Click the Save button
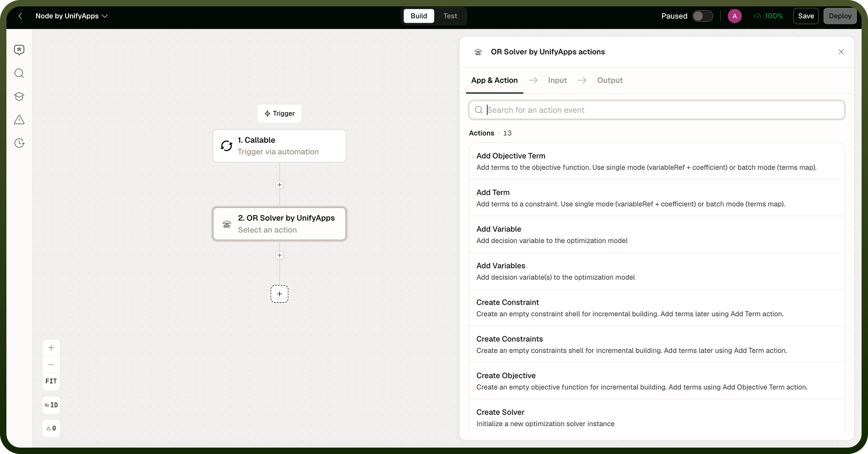Screen dimensions: 868x454 806,16
